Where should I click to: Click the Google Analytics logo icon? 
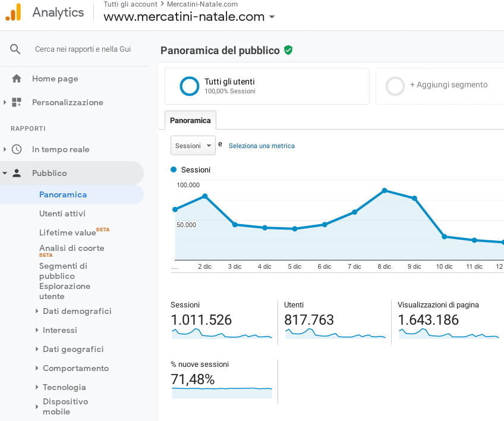click(14, 12)
